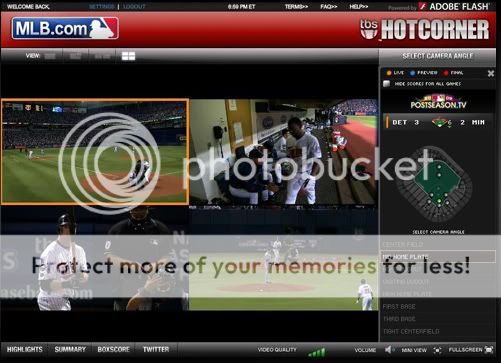Image resolution: width=501 pixels, height=363 pixels.
Task: Adjust video quality signal bars
Action: [x=317, y=352]
